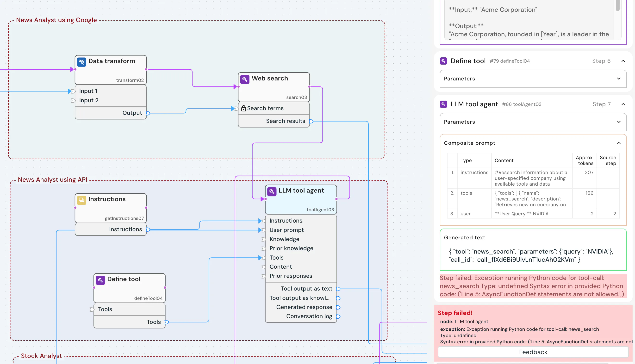Image resolution: width=635 pixels, height=364 pixels.
Task: Click the 'News Analyst using API' group label
Action: point(52,180)
